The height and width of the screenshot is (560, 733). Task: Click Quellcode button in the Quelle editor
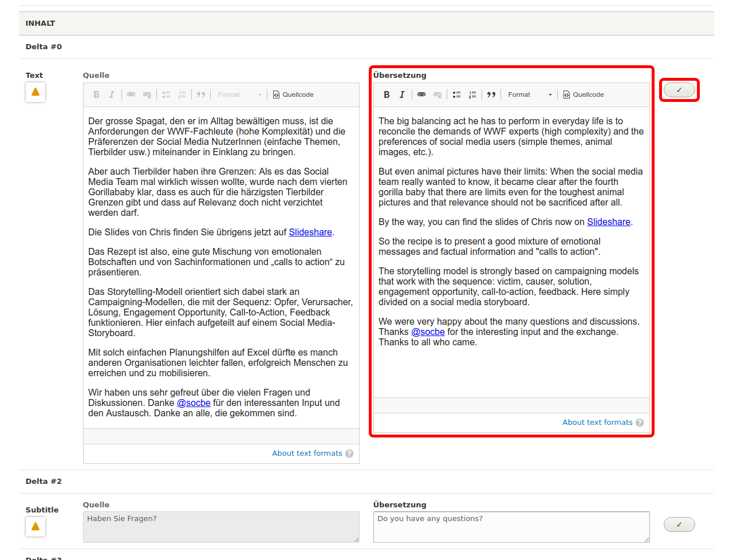[x=293, y=94]
